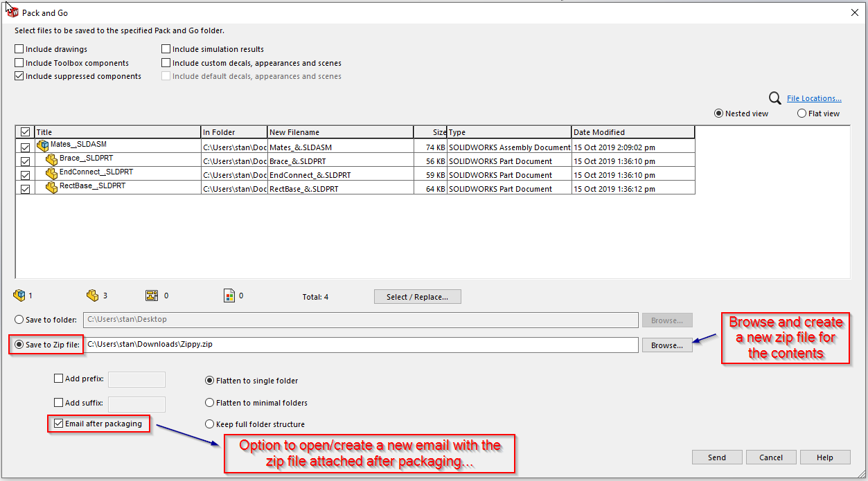Click the Zip file path input field
This screenshot has width=868, height=481.
[x=361, y=345]
